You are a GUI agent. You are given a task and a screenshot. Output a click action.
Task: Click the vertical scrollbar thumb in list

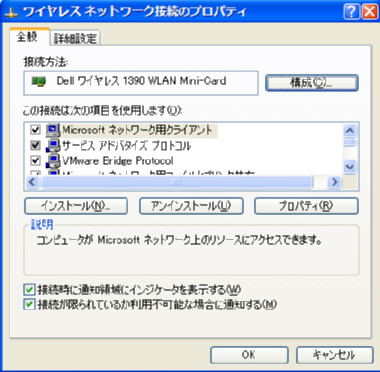[x=349, y=143]
